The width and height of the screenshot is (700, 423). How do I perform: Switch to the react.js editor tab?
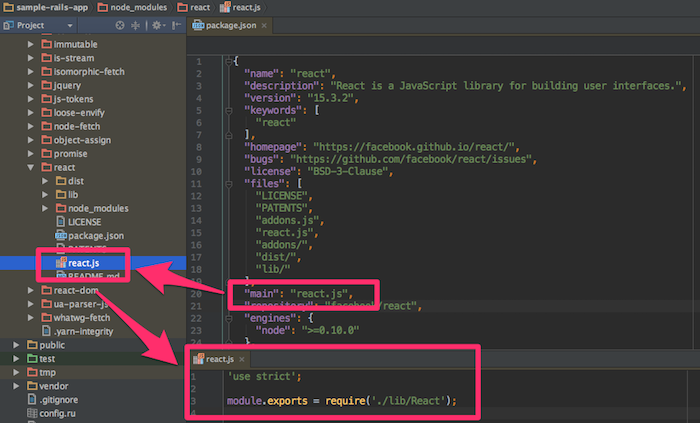click(x=220, y=359)
